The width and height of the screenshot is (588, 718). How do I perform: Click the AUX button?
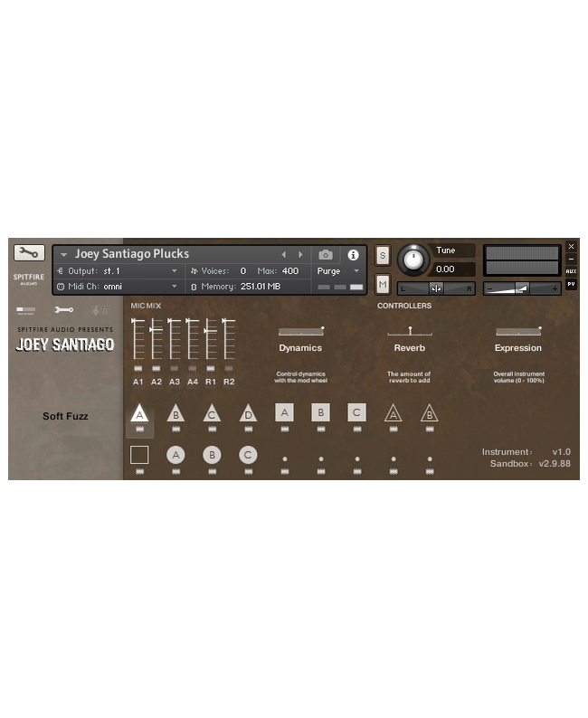pyautogui.click(x=571, y=271)
